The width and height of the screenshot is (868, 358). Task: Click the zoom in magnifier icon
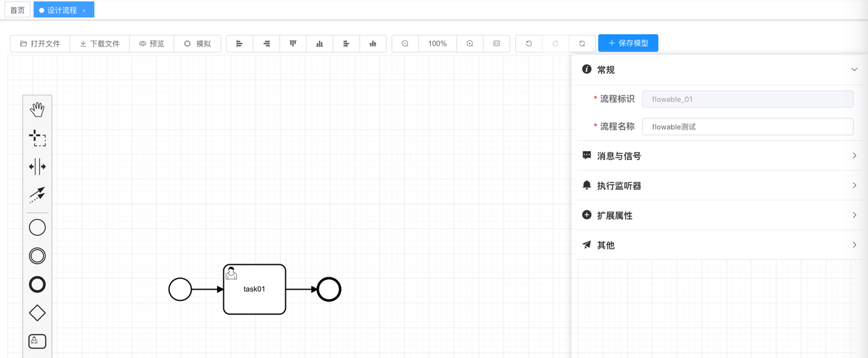[x=470, y=43]
